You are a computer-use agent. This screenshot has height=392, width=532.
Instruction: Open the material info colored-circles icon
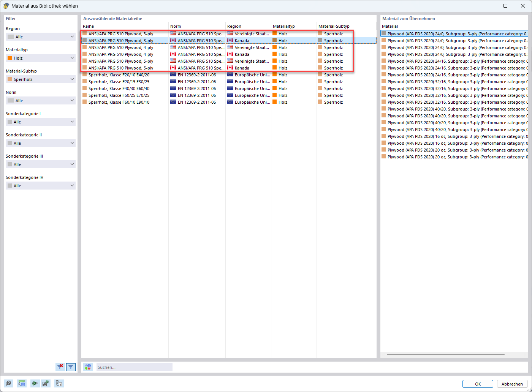[88, 367]
